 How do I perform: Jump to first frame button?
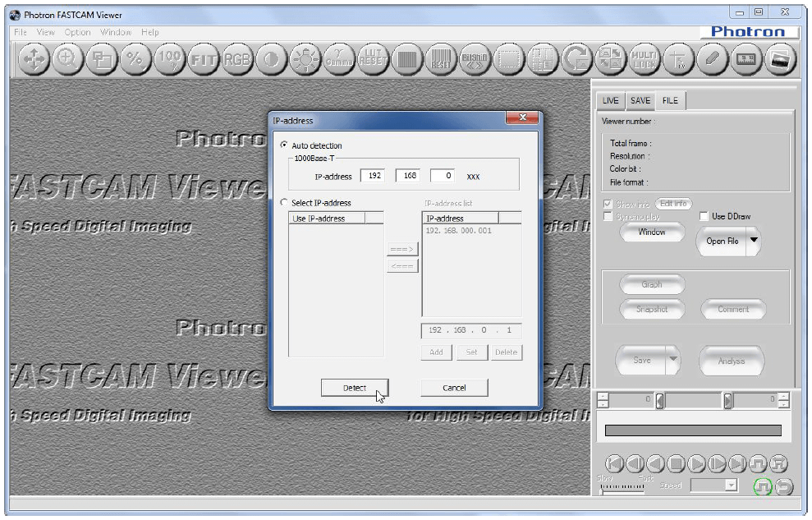click(615, 463)
